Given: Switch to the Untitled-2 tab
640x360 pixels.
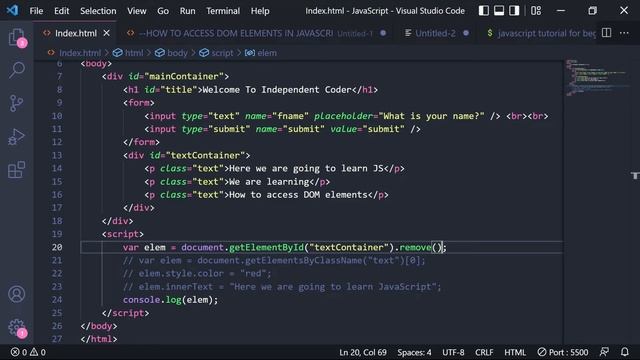Looking at the screenshot, I should tap(435, 33).
